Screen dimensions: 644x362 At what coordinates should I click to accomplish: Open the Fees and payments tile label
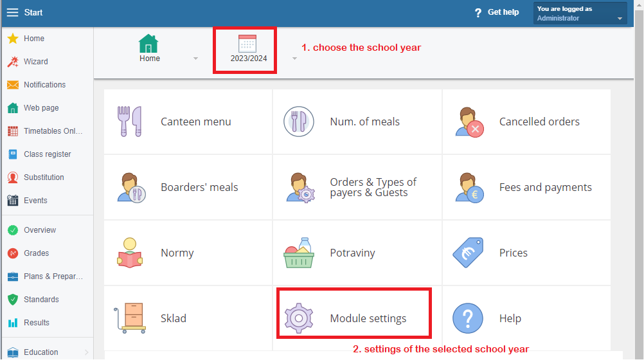point(546,187)
